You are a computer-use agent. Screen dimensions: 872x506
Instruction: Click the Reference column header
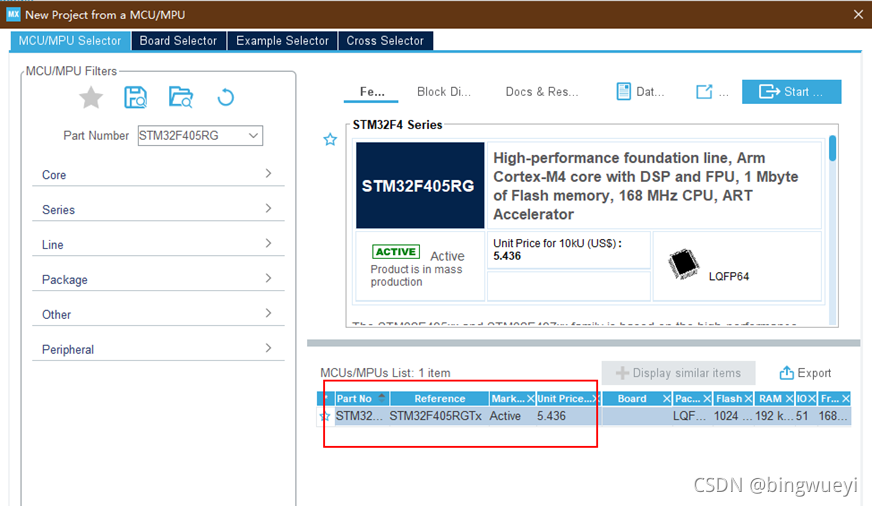(439, 399)
